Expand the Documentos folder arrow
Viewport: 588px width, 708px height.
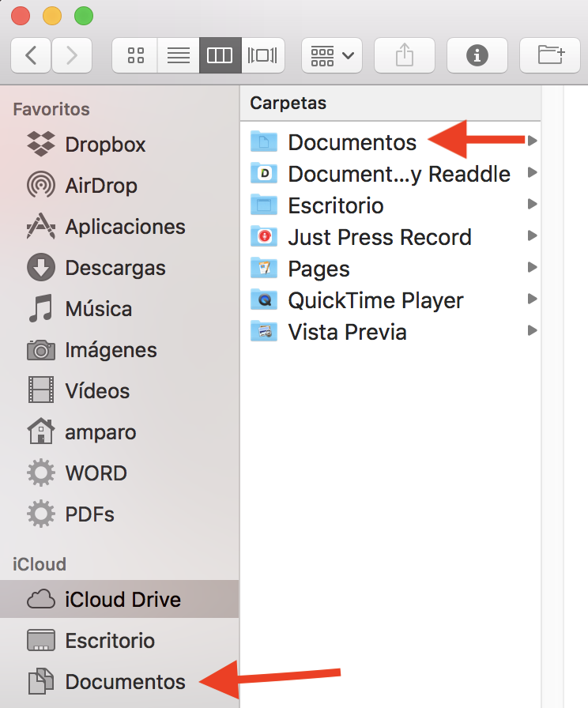pos(533,141)
